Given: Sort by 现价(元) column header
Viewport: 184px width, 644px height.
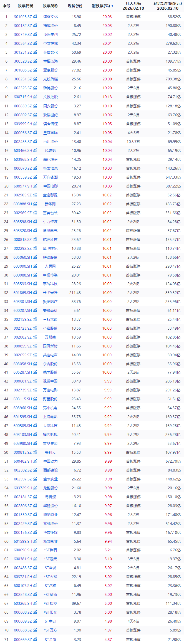Looking at the screenshot, I should (75, 6).
